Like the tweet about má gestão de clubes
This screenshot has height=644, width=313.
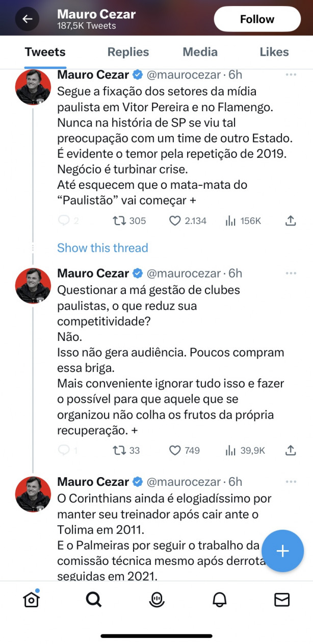point(175,450)
